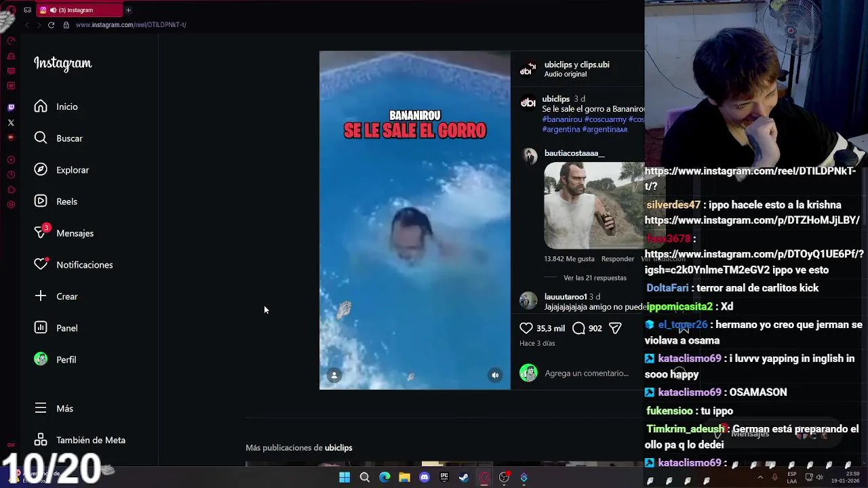The height and width of the screenshot is (488, 868).
Task: Open a new browser tab
Action: point(128,10)
